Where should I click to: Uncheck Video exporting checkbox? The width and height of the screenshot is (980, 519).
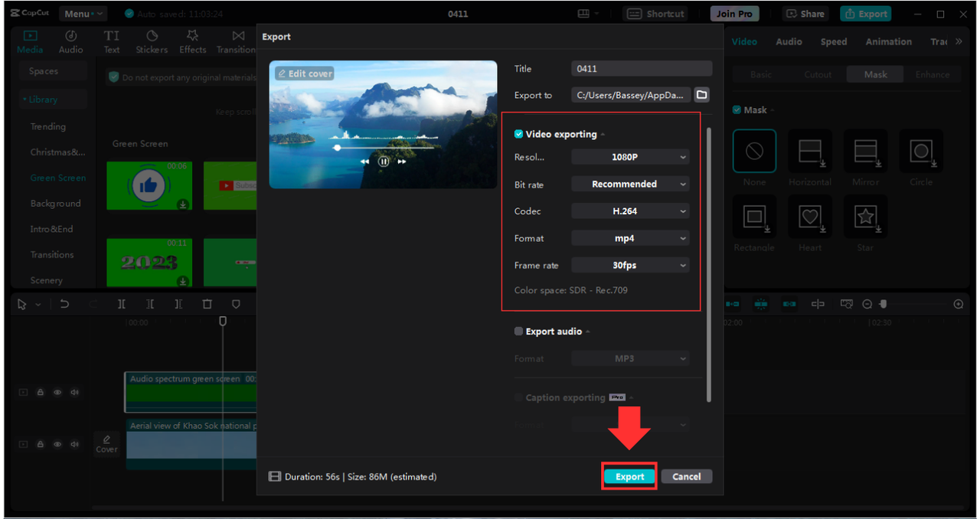(518, 134)
